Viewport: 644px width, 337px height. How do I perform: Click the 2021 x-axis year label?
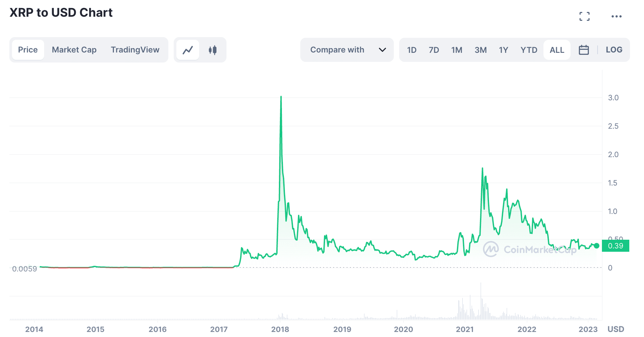(465, 329)
